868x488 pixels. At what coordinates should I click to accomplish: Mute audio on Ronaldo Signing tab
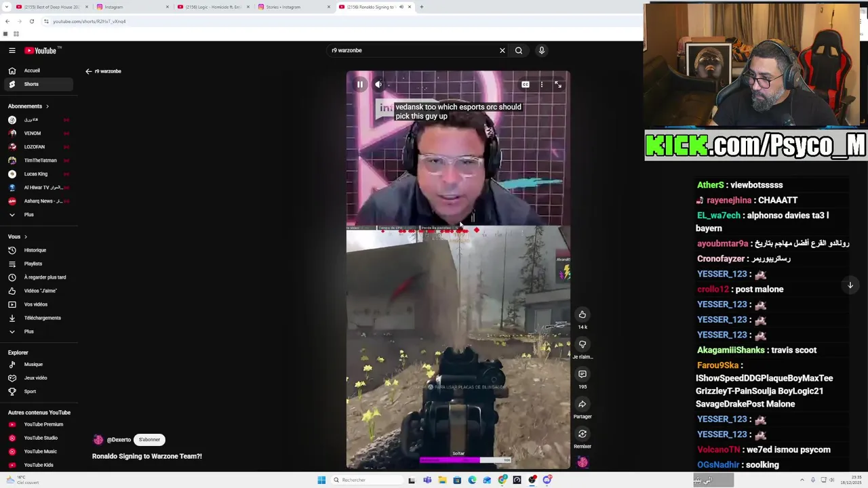click(401, 7)
